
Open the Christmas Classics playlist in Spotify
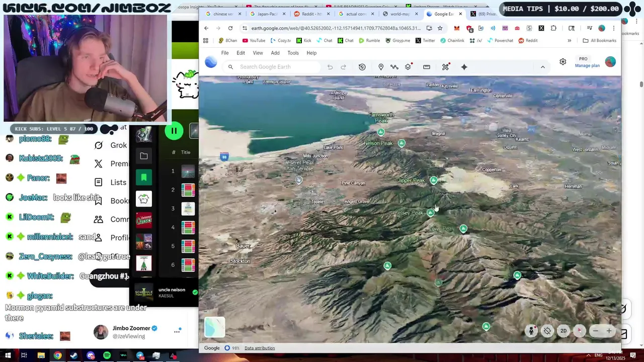point(143,220)
